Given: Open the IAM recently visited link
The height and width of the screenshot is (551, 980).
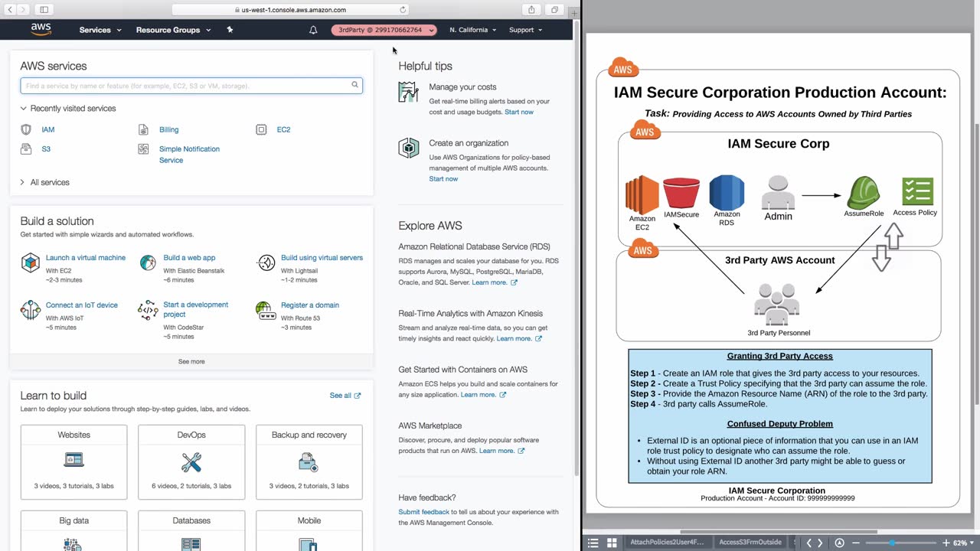Looking at the screenshot, I should click(x=48, y=130).
